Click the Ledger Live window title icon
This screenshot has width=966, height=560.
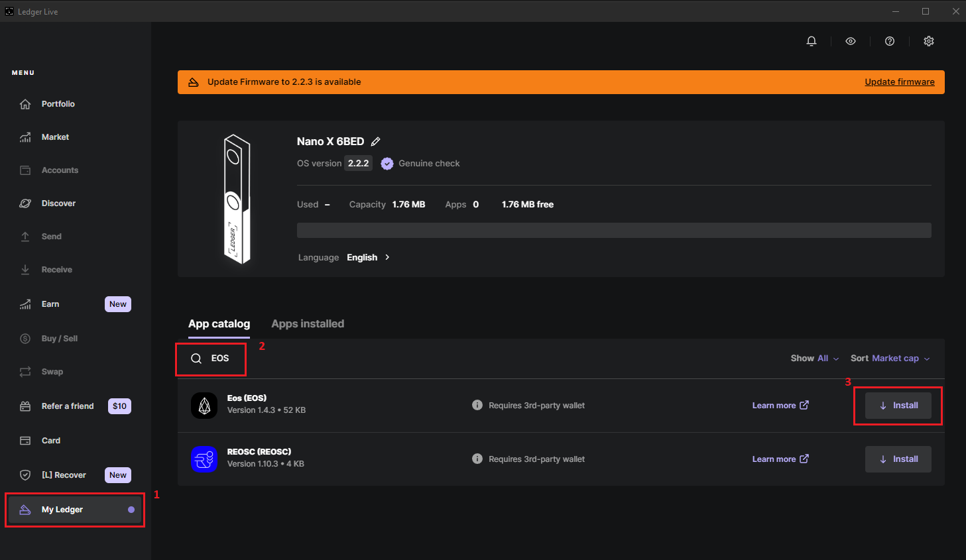pos(9,11)
